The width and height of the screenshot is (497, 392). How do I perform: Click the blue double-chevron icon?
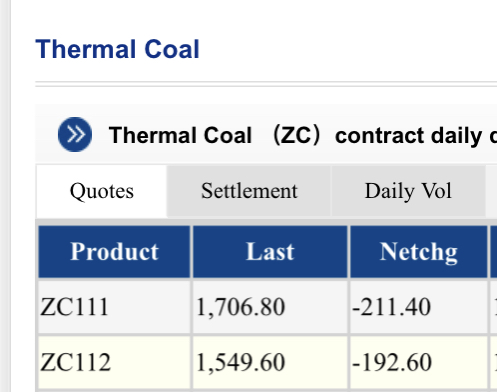coord(75,134)
